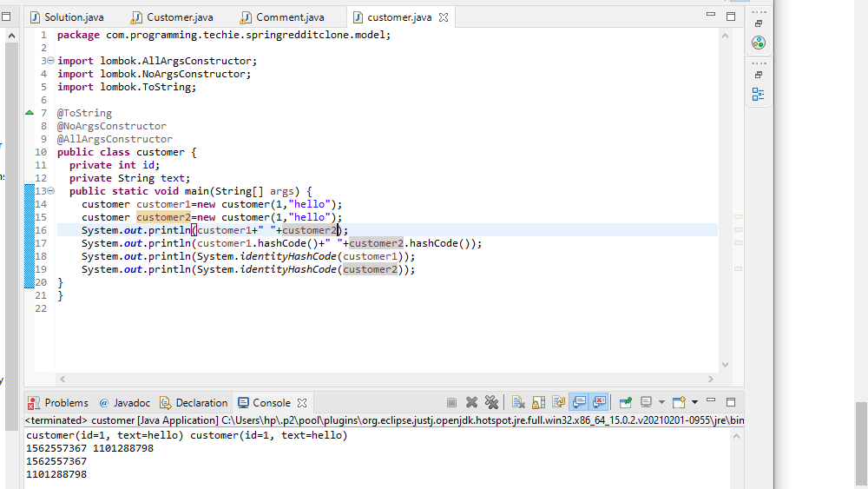Pin the current console

tap(626, 403)
